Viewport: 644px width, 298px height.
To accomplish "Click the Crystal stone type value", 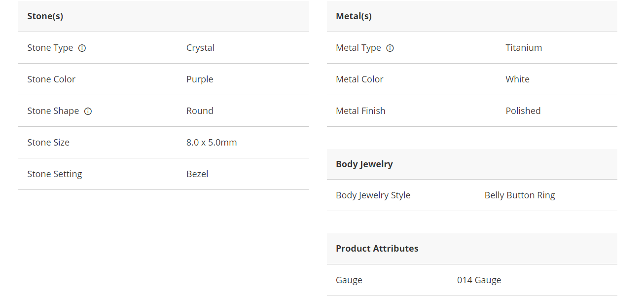I will click(x=200, y=48).
